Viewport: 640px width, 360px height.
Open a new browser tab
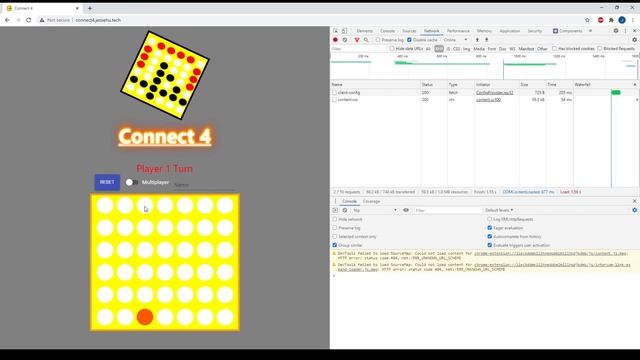point(90,8)
